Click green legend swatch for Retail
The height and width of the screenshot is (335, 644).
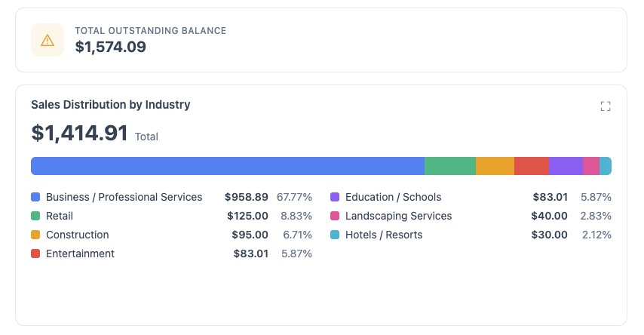[35, 216]
